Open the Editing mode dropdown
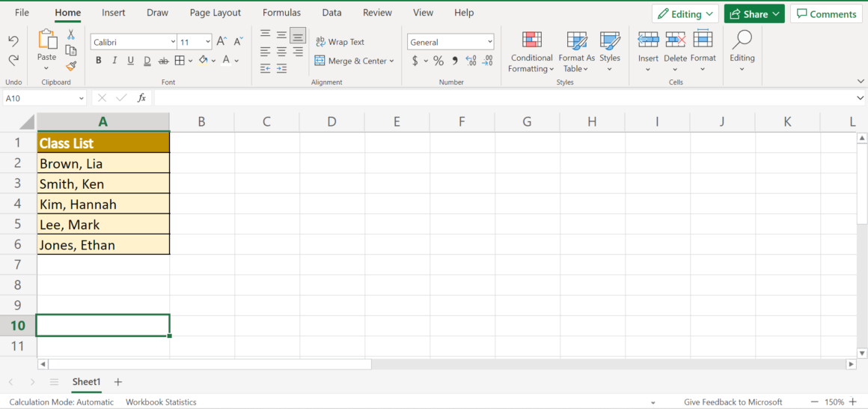 tap(685, 13)
